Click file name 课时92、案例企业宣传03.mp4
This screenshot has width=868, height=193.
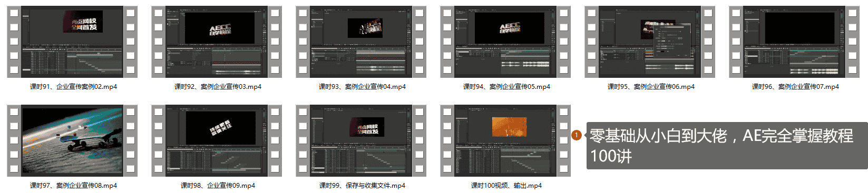coord(218,87)
